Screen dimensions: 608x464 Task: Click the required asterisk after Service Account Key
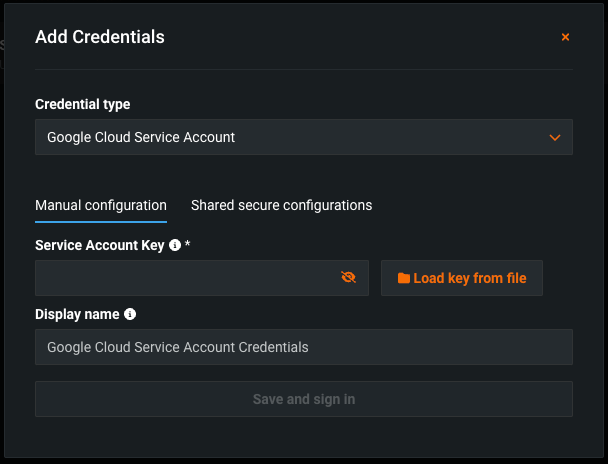coord(187,244)
